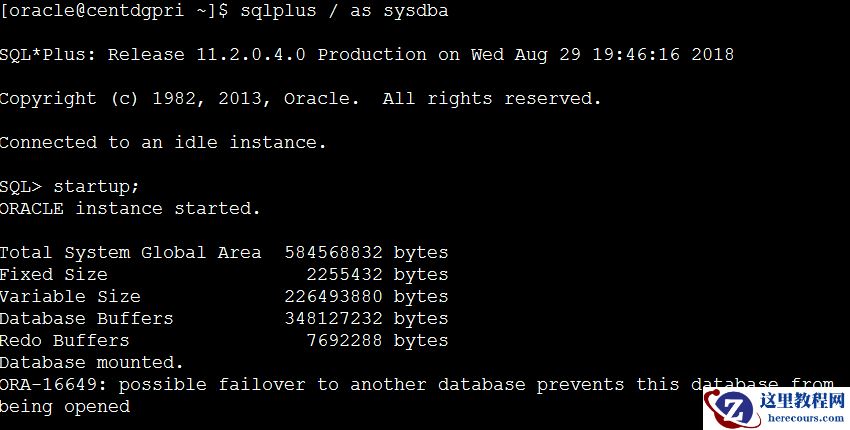Click the 这里教程网 watermark text
The image size is (850, 430).
point(802,401)
